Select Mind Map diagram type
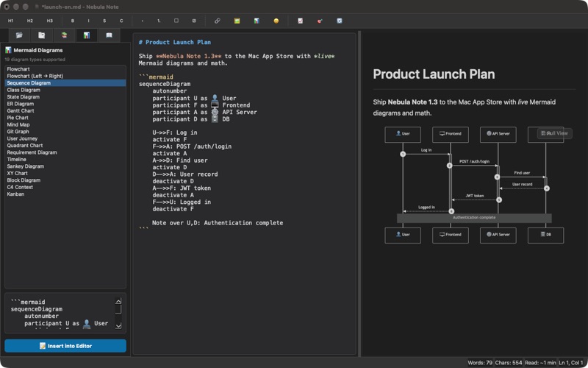Image resolution: width=588 pixels, height=368 pixels. coord(65,124)
